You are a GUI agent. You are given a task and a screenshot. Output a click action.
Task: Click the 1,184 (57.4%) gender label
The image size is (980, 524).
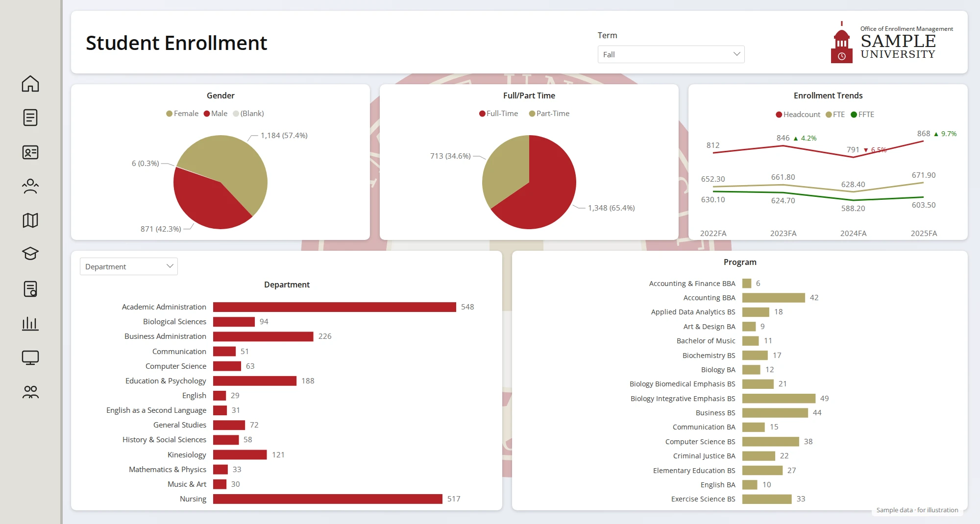pyautogui.click(x=284, y=136)
